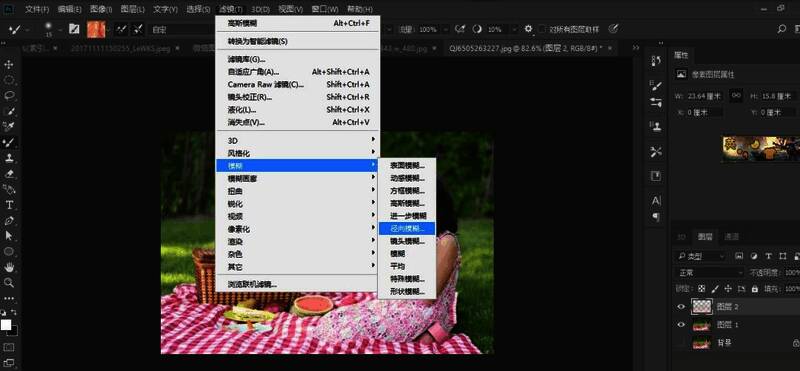Click the foreground color swatch
This screenshot has width=800, height=371.
click(x=6, y=325)
